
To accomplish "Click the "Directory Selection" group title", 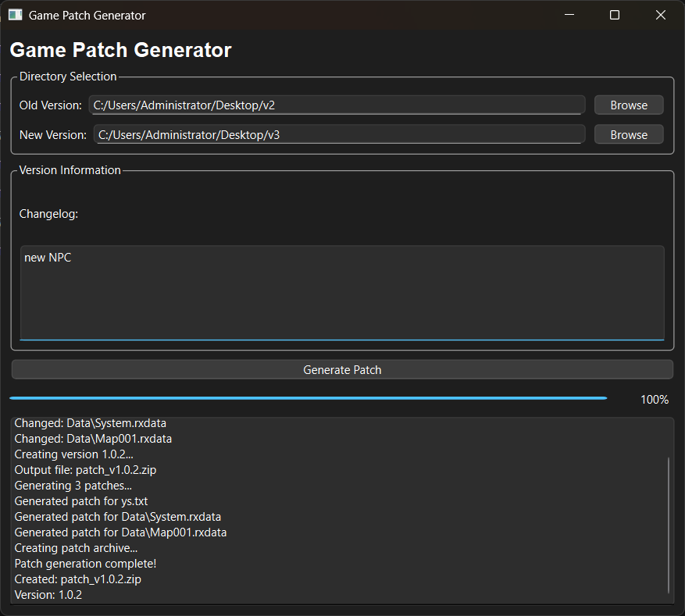I will coord(68,77).
